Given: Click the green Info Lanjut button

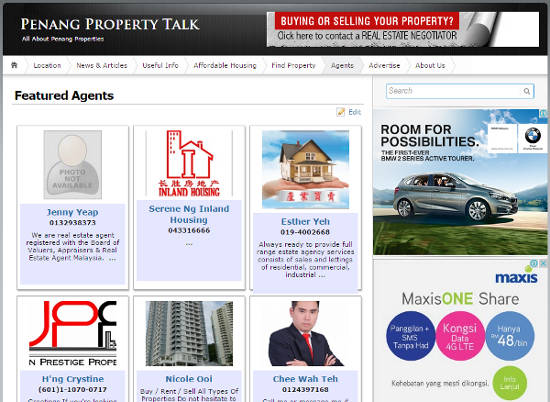Looking at the screenshot, I should (x=509, y=383).
